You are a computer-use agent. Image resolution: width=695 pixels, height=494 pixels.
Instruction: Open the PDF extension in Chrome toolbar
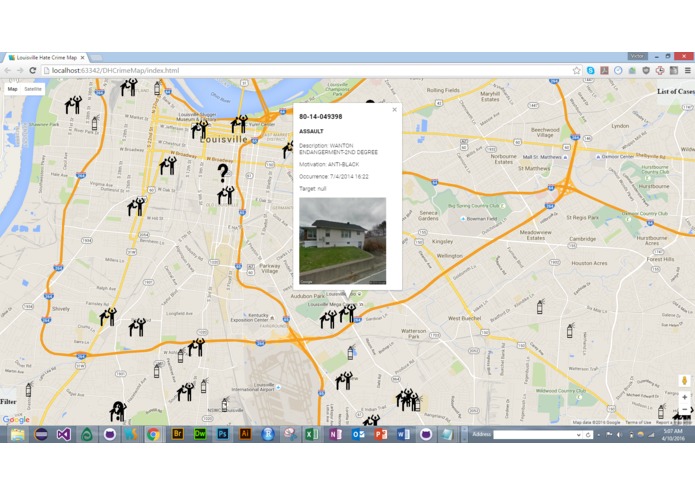(604, 70)
